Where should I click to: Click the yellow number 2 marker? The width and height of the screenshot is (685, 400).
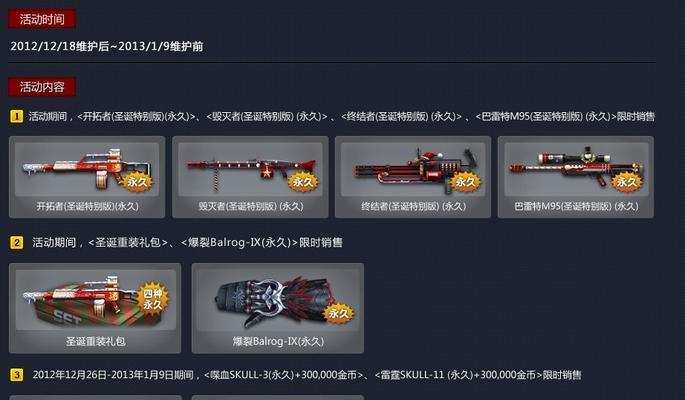pos(17,242)
